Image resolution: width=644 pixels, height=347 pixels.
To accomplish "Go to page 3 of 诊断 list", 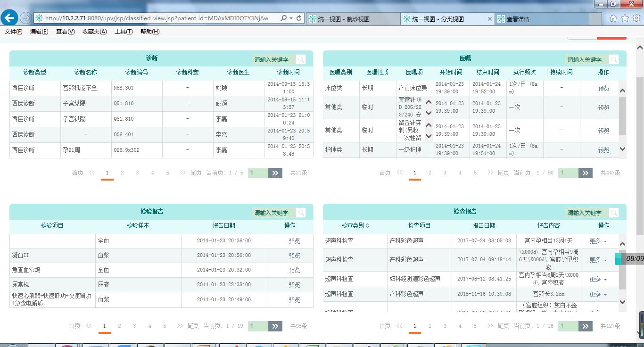I will 137,173.
